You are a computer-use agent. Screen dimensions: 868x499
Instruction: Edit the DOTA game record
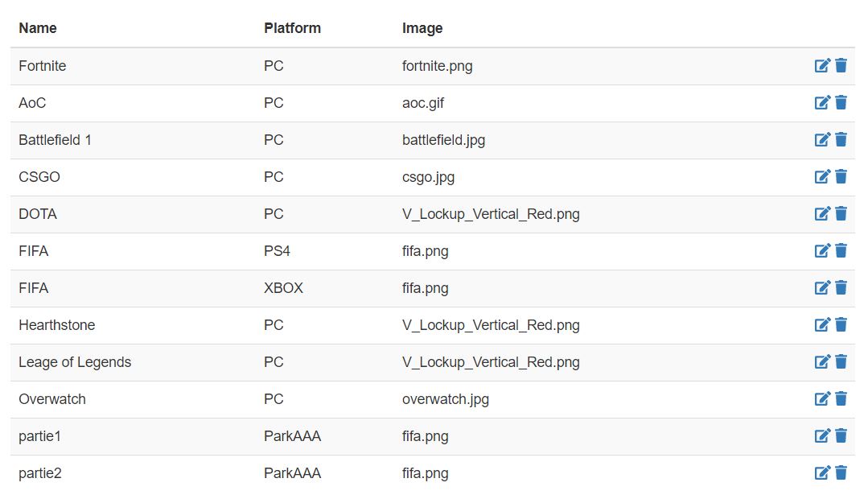tap(822, 214)
